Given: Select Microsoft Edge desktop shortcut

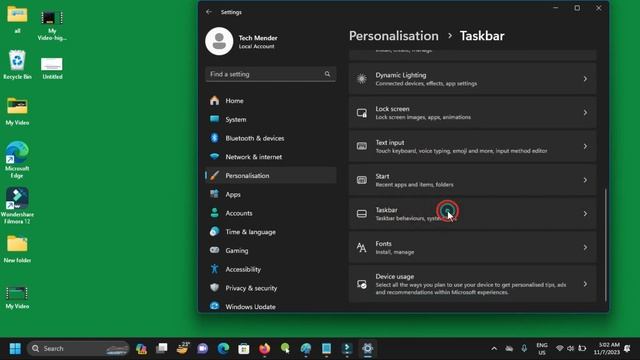Looking at the screenshot, I should tap(17, 160).
